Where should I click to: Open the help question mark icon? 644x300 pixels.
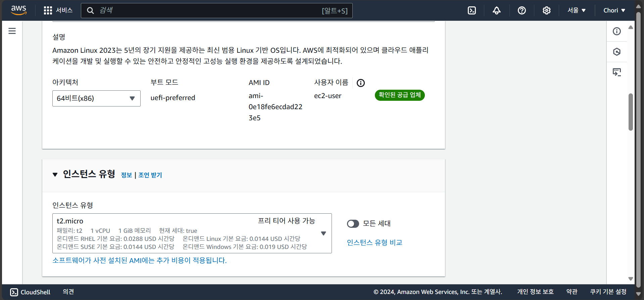(522, 10)
